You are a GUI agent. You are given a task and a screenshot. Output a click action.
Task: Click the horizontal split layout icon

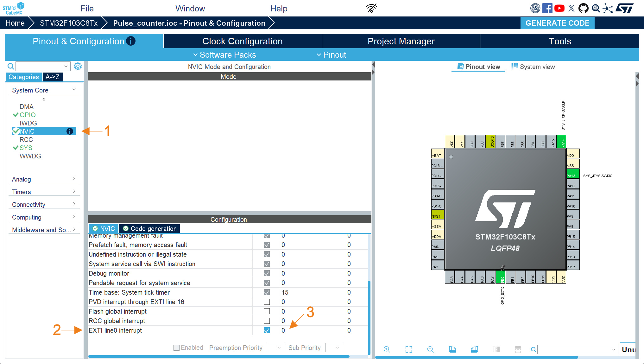(x=518, y=349)
